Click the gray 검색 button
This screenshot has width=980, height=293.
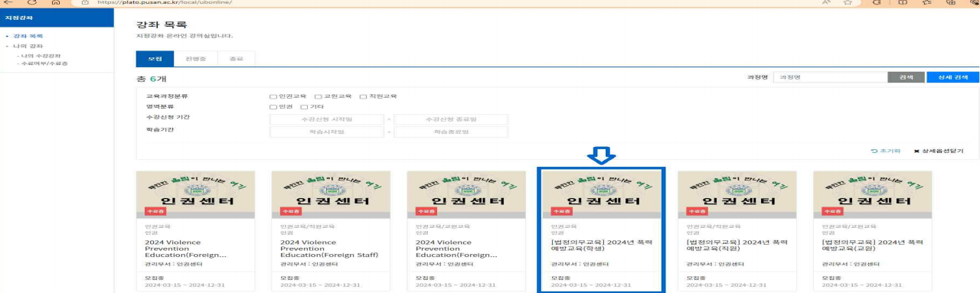pos(906,77)
